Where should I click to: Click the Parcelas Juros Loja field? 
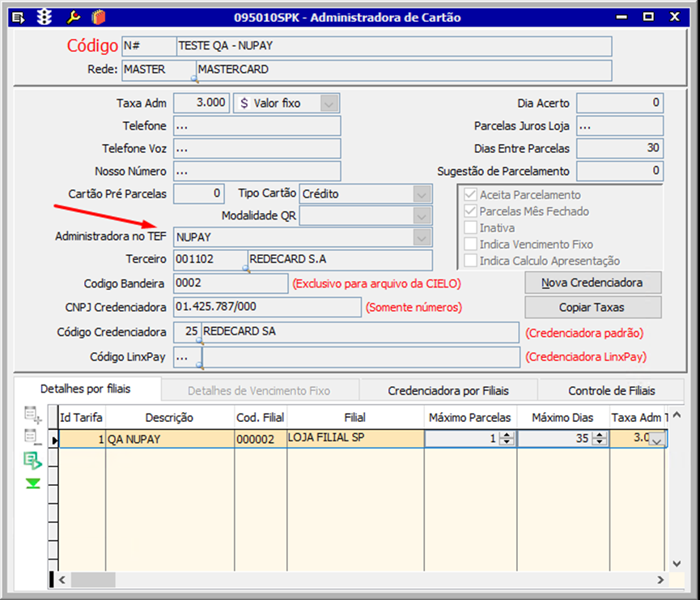click(620, 126)
